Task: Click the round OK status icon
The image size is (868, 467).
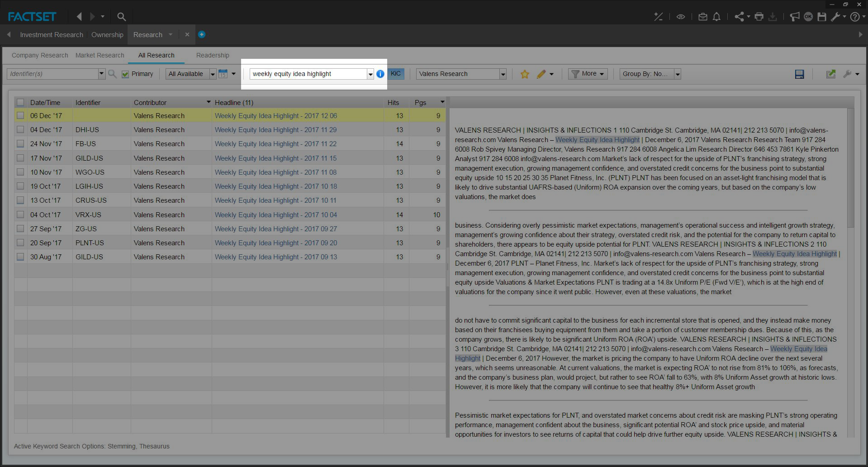Action: (x=808, y=17)
